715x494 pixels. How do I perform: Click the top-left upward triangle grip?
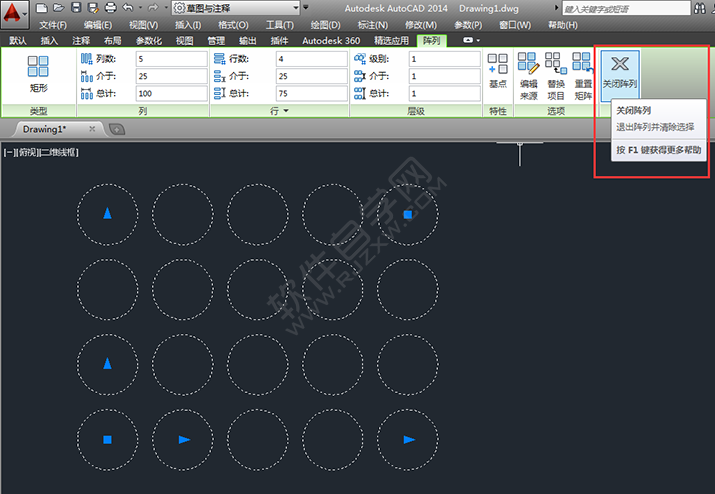(107, 213)
